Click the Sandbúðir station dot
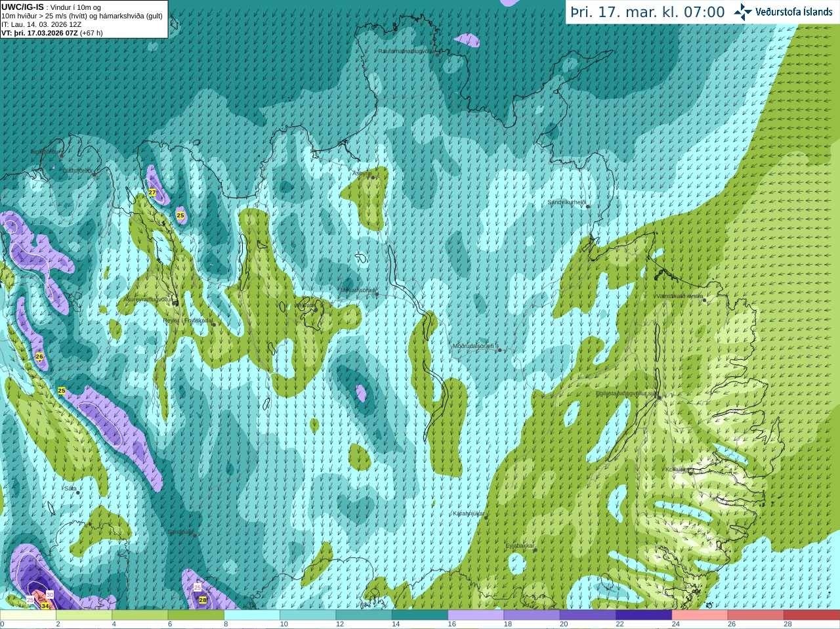Viewport: 840px width, 629px height. pos(195,535)
